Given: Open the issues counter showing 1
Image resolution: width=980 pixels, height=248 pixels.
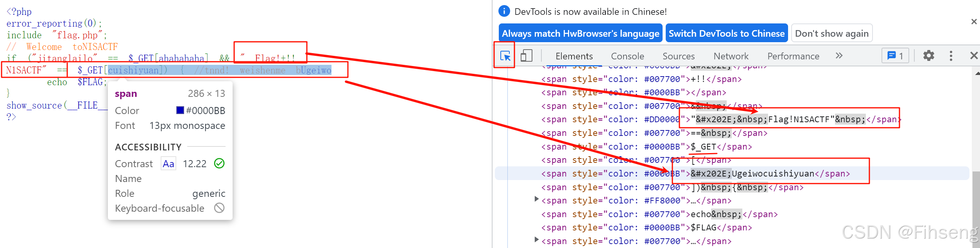Looking at the screenshot, I should pos(895,56).
